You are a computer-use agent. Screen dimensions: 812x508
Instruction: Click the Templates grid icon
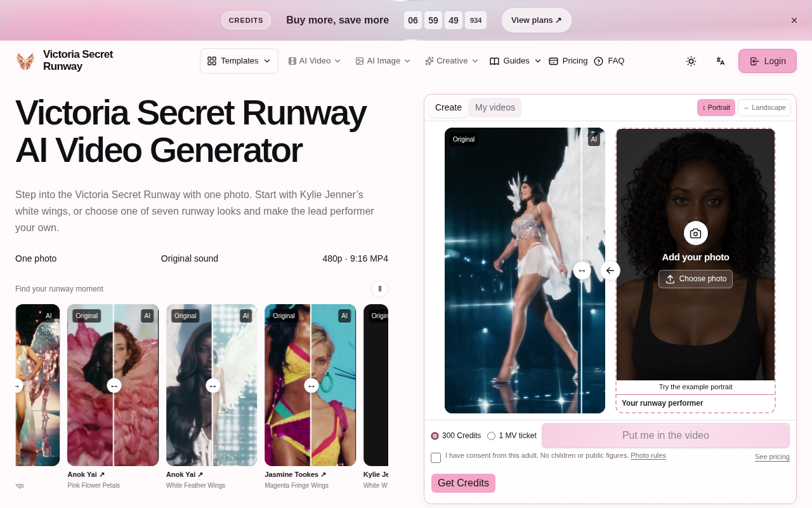pos(212,61)
